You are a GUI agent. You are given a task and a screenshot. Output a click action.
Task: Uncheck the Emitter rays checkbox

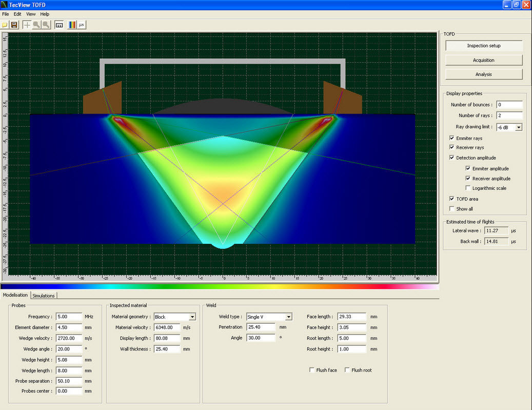(451, 139)
